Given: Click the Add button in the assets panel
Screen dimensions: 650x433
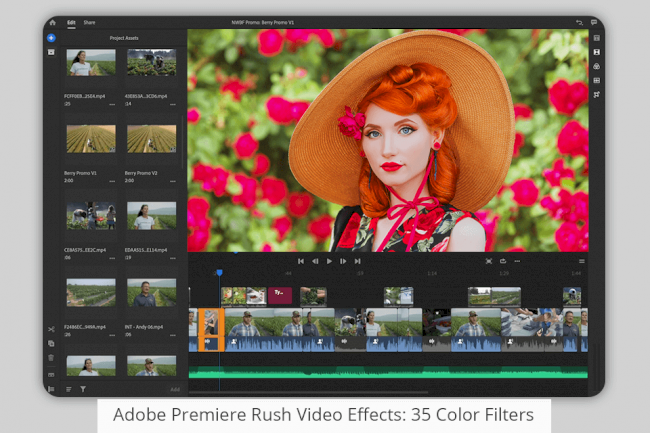Looking at the screenshot, I should tap(175, 389).
